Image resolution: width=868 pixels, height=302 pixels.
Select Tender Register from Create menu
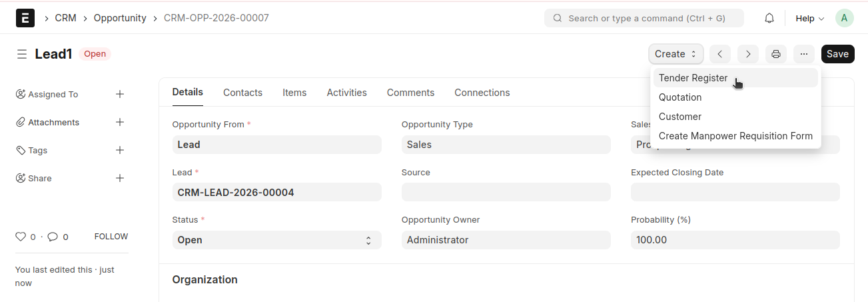coord(693,78)
